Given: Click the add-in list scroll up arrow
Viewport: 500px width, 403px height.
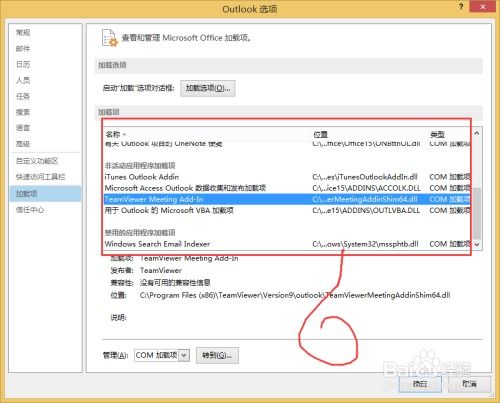Looking at the screenshot, I should 477,133.
